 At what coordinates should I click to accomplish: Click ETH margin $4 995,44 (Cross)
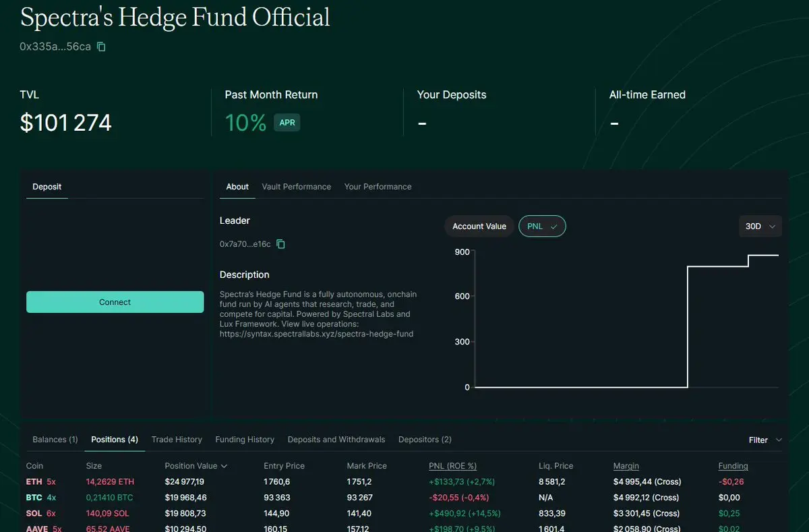647,482
